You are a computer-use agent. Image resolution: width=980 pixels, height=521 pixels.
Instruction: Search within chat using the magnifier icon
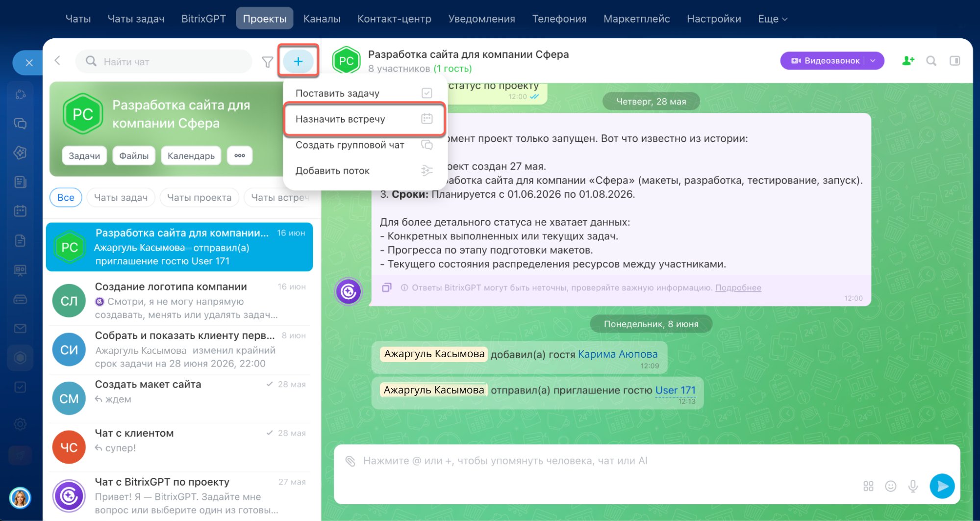[931, 61]
